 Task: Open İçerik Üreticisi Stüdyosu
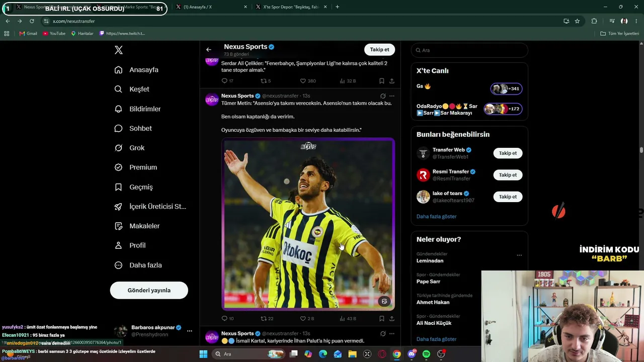click(150, 207)
